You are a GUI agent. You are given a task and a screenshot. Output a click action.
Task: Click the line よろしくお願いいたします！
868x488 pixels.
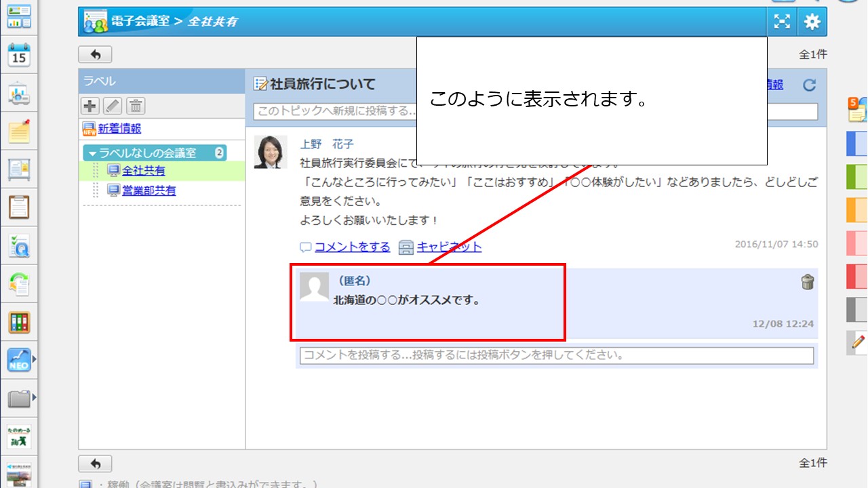[x=370, y=220]
